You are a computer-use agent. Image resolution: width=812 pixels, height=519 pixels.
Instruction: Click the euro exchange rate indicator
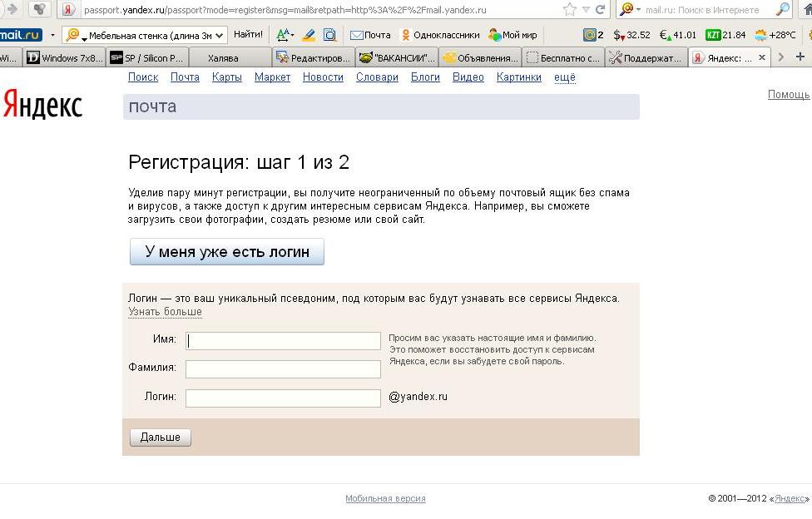(678, 35)
